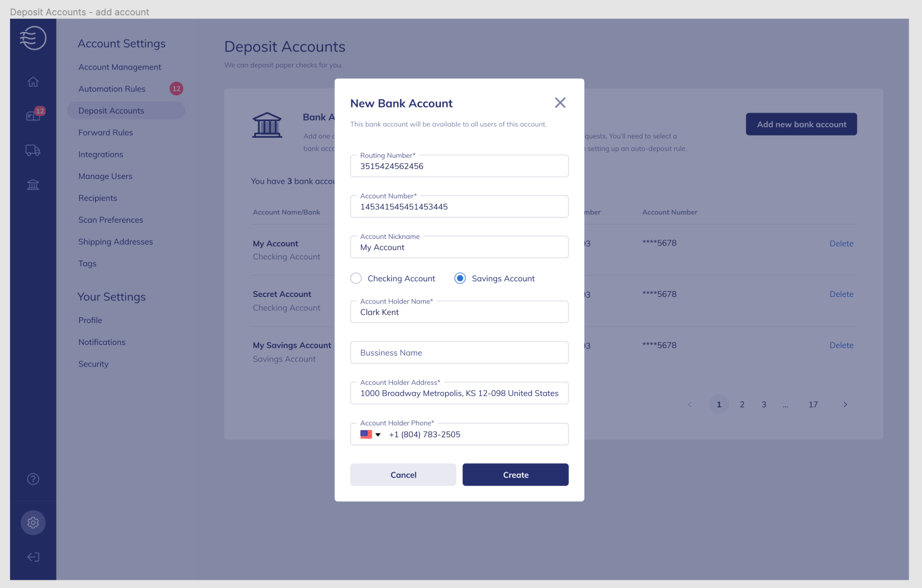This screenshot has width=922, height=588.
Task: Open Forward Rules menu item
Action: [105, 133]
